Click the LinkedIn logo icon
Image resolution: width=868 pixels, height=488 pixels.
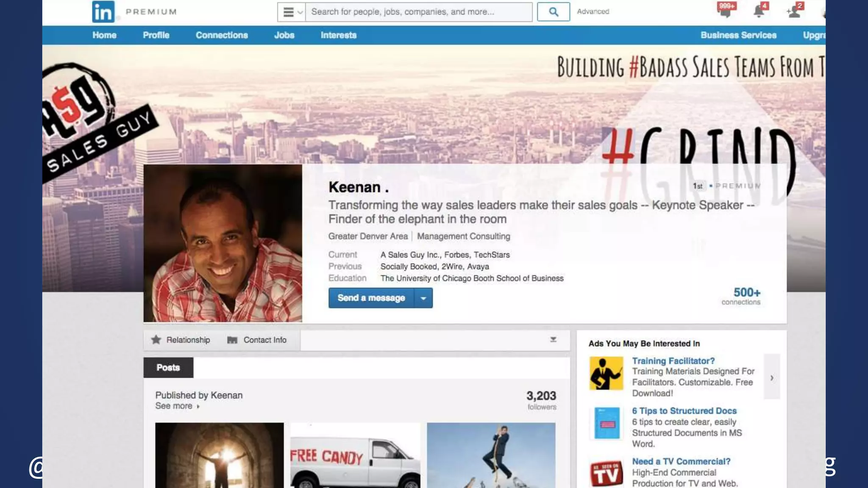click(103, 12)
